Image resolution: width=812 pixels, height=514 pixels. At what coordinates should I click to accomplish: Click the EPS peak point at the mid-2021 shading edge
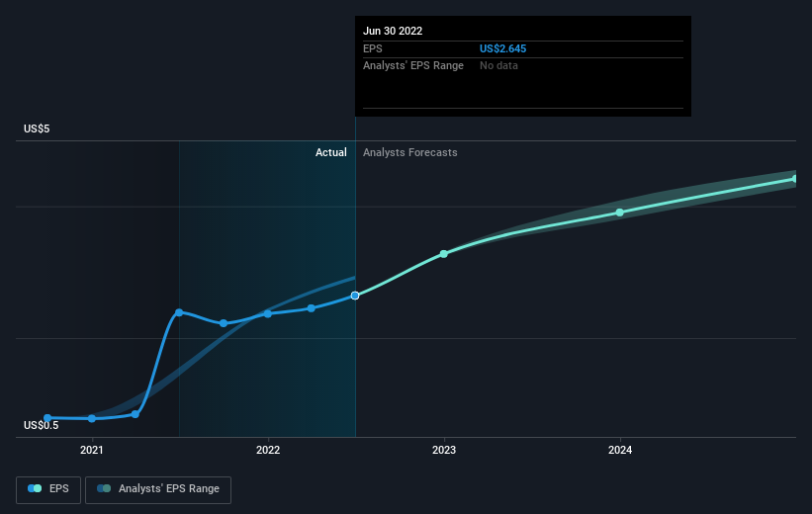coord(179,312)
